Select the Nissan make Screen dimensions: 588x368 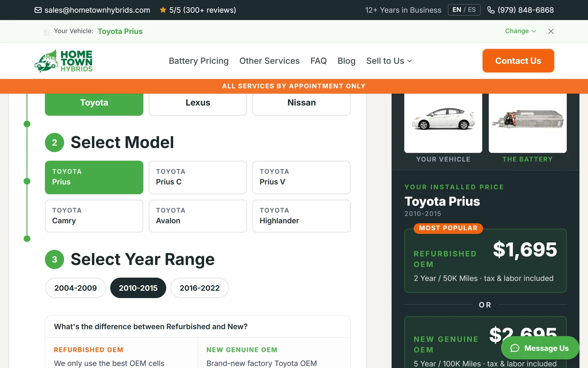pos(302,104)
